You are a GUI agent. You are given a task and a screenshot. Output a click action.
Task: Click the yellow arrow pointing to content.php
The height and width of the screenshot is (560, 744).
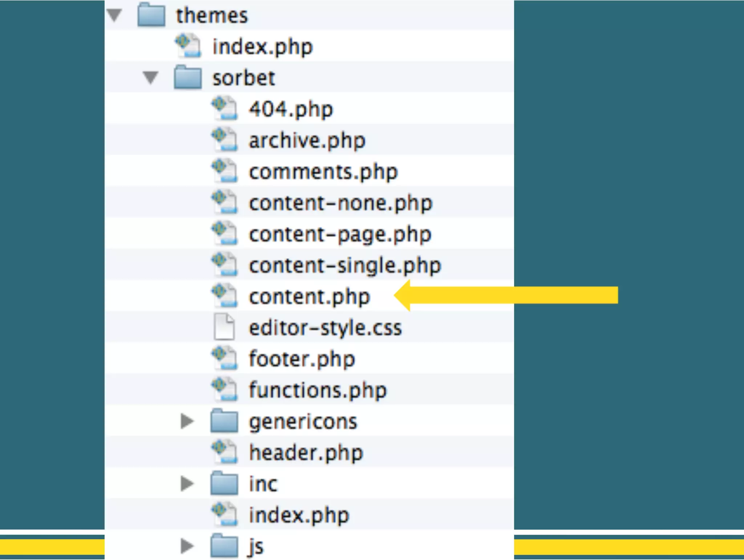click(509, 295)
